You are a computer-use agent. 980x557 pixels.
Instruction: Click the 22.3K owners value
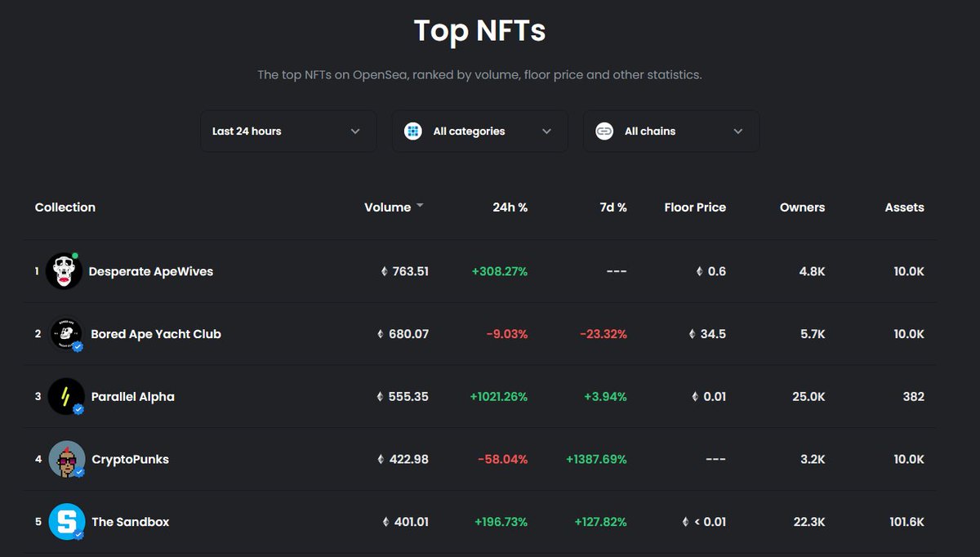(x=809, y=522)
